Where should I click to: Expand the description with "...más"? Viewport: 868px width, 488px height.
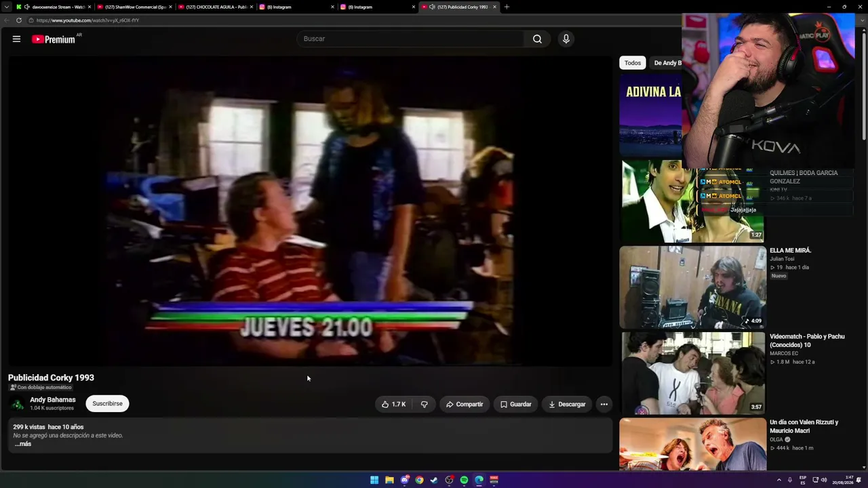click(23, 444)
